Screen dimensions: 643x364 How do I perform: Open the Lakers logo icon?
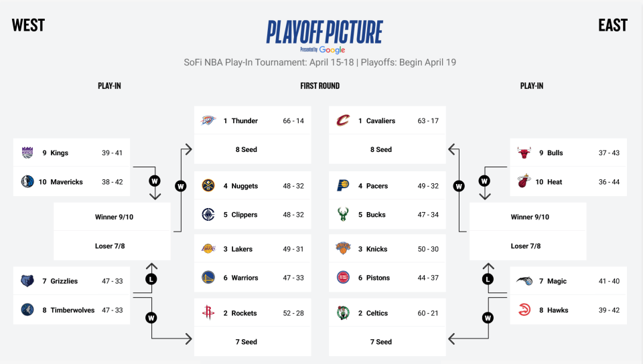coord(208,248)
